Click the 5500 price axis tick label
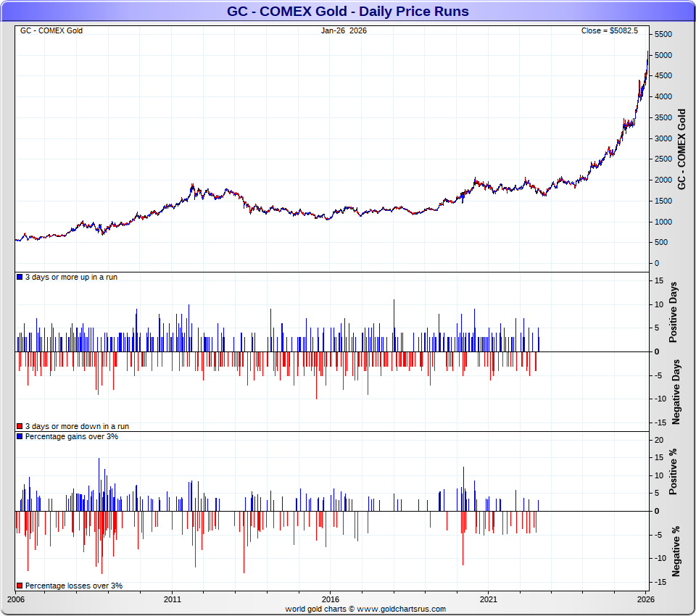 point(663,35)
